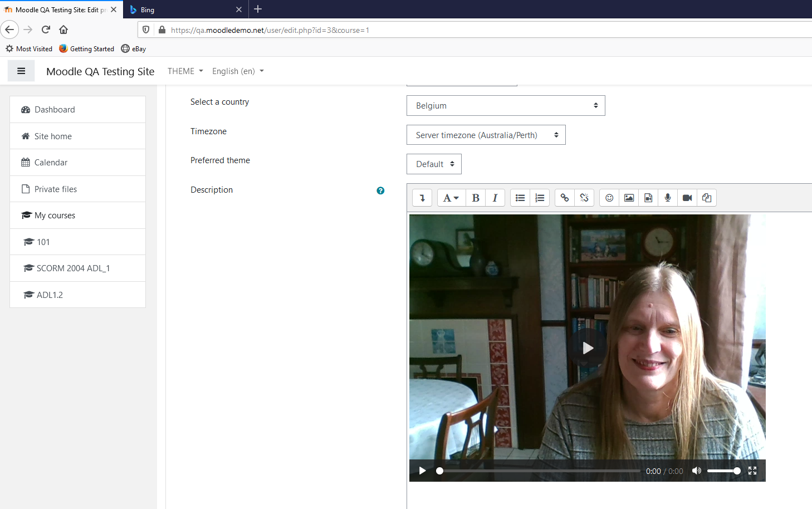The height and width of the screenshot is (509, 812).
Task: Adjust the video volume slider
Action: pos(723,471)
